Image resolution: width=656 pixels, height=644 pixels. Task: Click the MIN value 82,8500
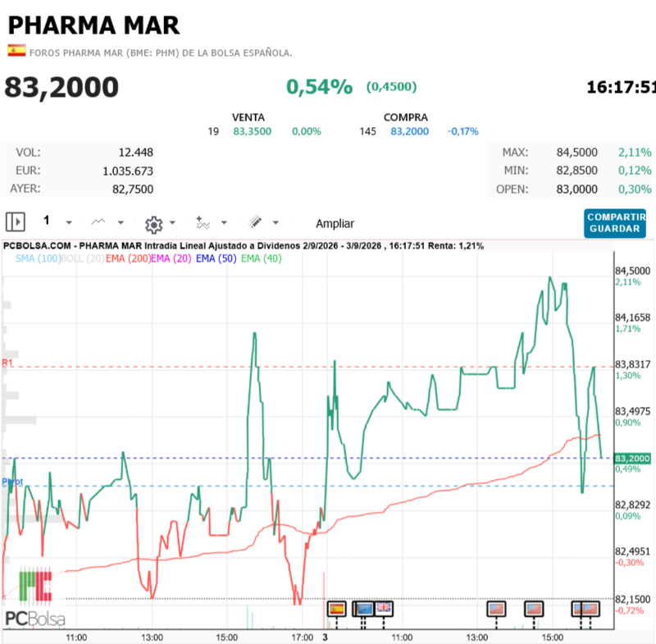click(x=577, y=171)
